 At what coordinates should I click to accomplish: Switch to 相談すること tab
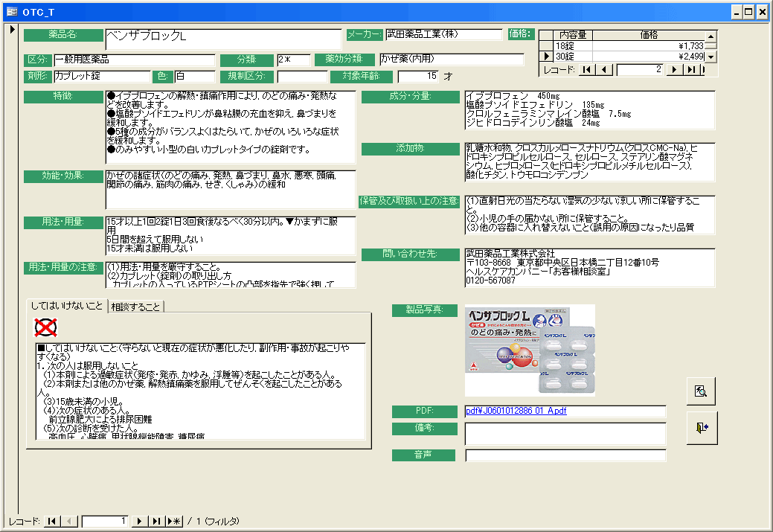(135, 307)
